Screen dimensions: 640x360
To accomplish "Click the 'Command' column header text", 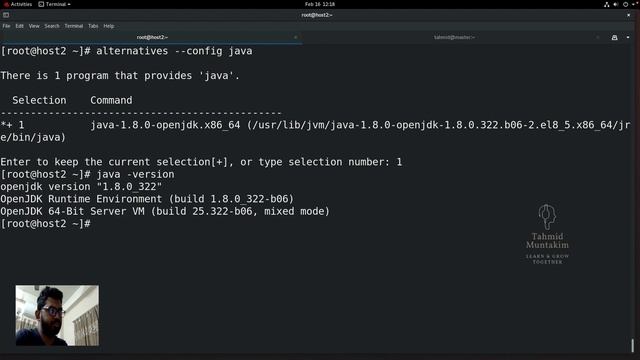I will click(x=111, y=100).
